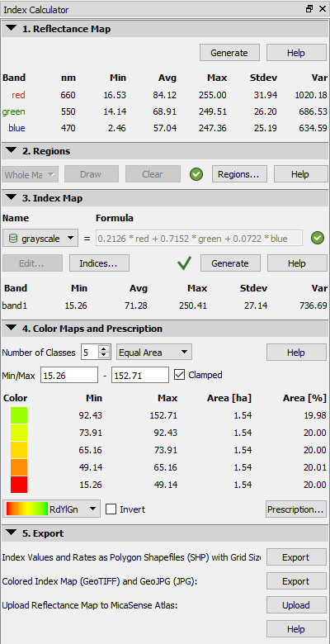Click the Min value field 15.26
Screen dimensions: 330x644
point(69,375)
